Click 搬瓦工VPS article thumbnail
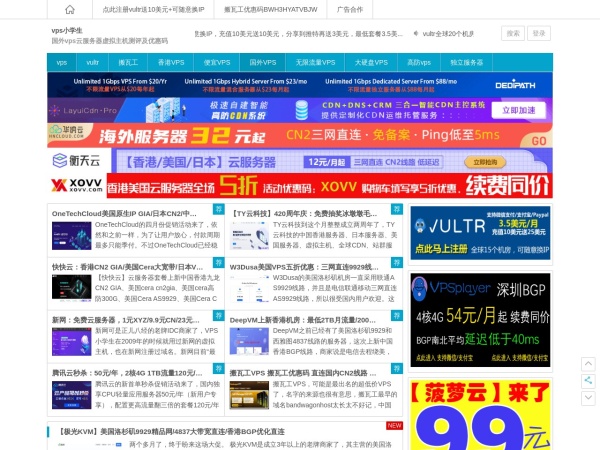This screenshot has height=450, width=600. (249, 395)
